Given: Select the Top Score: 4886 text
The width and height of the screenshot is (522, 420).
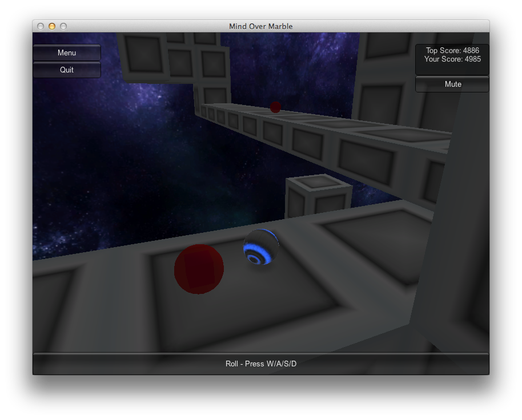Looking at the screenshot, I should pos(452,51).
